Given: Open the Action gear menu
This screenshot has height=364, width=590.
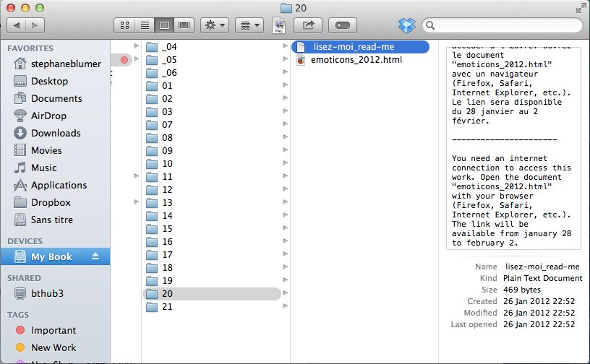Looking at the screenshot, I should 215,25.
